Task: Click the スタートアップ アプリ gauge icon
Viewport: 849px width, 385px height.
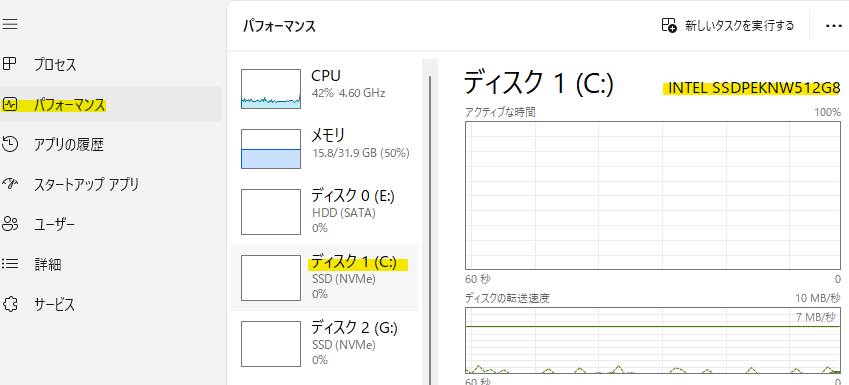Action: [x=10, y=184]
